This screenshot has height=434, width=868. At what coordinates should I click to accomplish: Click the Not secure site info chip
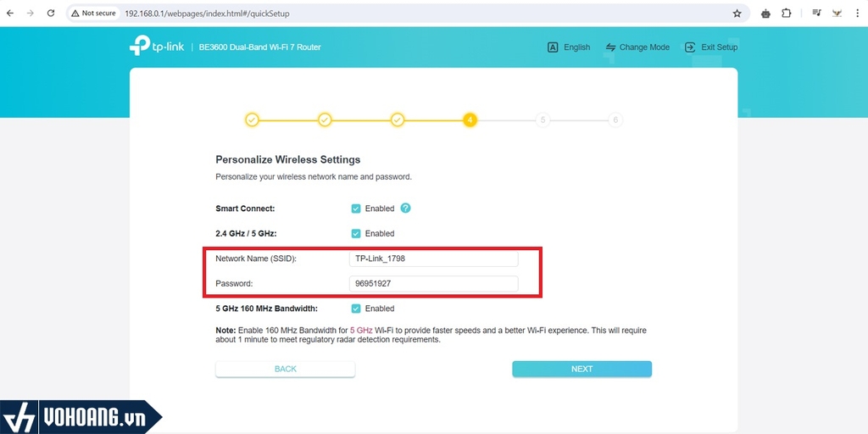coord(94,14)
